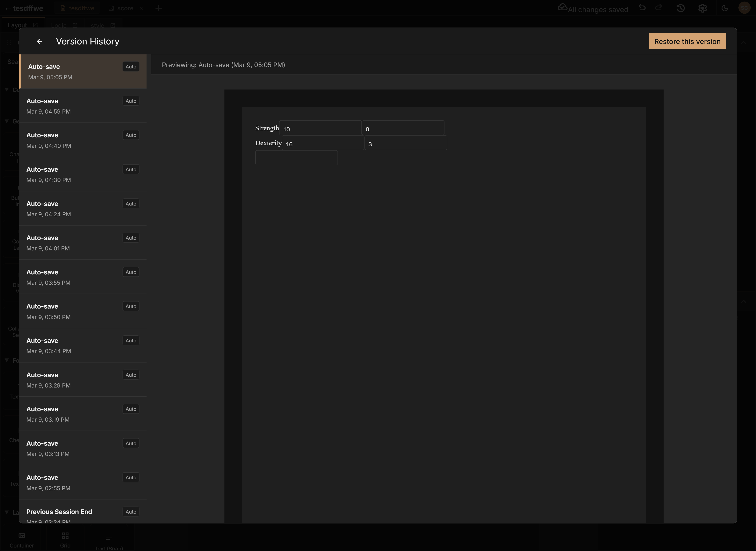Click the redo arrow icon

[659, 8]
